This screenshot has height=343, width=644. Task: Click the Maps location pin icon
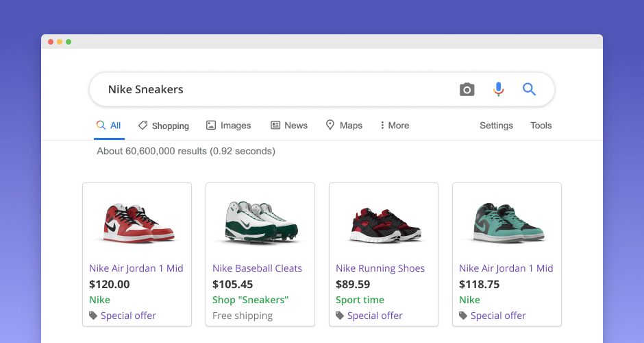[330, 125]
